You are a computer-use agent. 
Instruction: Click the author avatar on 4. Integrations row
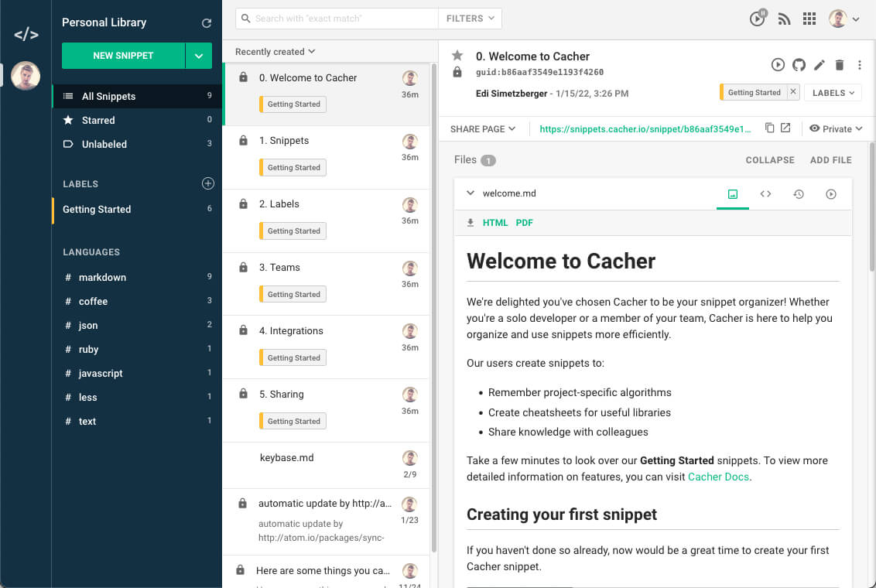[x=410, y=331]
